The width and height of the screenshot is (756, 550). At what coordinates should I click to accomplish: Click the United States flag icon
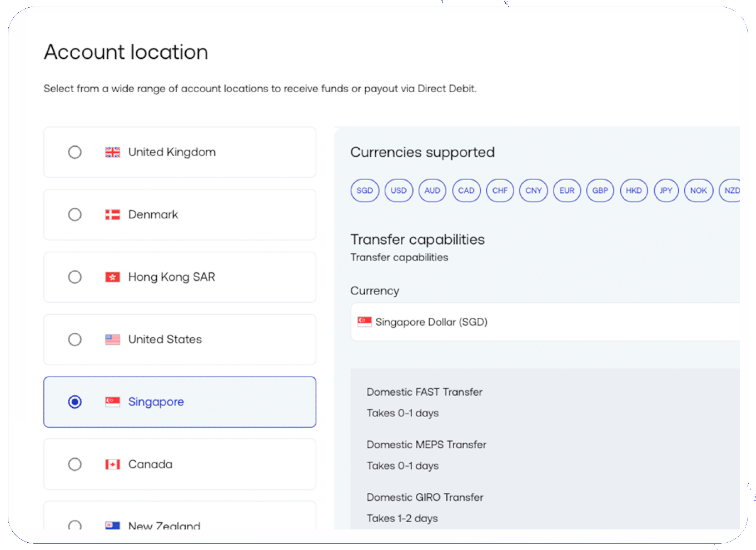112,339
